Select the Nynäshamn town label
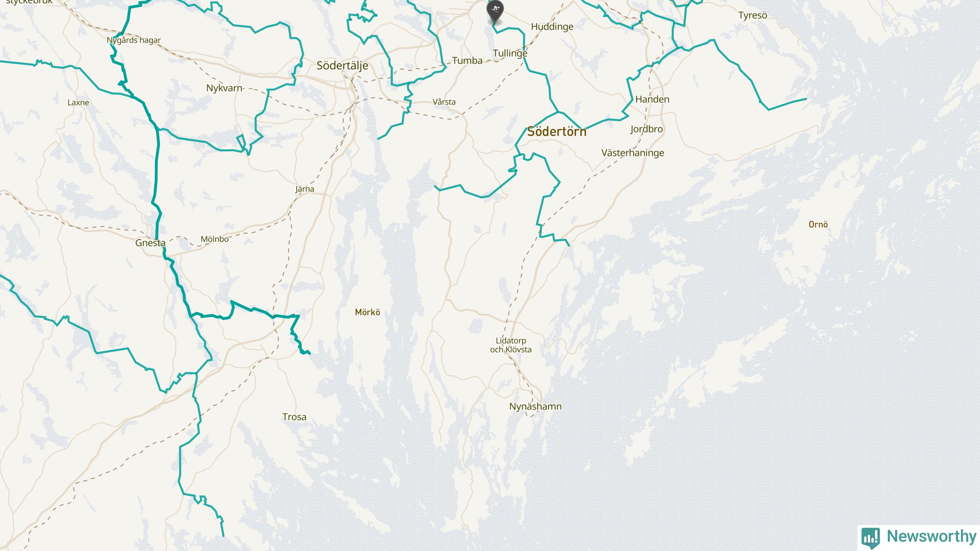This screenshot has width=980, height=551. [x=535, y=406]
